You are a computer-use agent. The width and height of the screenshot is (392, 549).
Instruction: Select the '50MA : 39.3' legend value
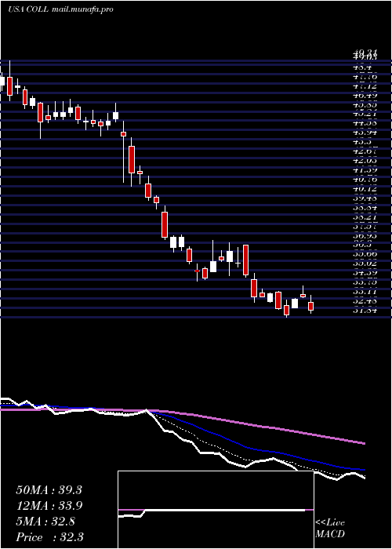coord(49,490)
